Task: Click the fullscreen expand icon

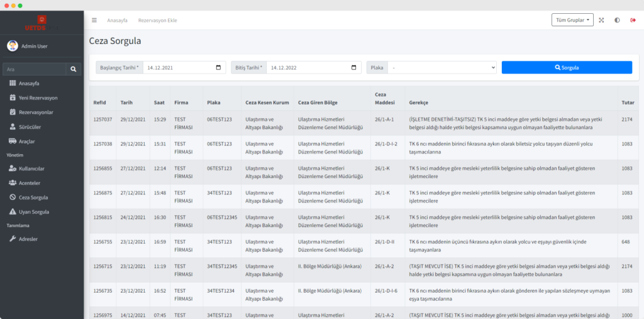Action: pyautogui.click(x=601, y=20)
